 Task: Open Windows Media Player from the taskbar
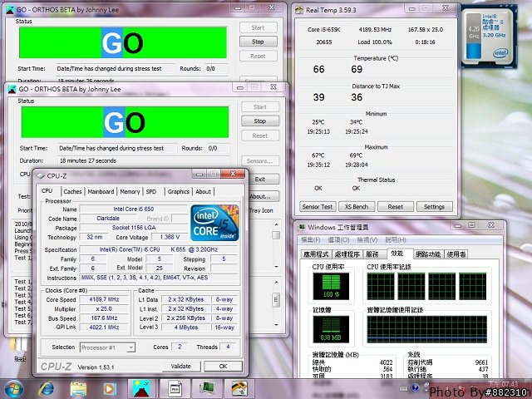[x=110, y=389]
